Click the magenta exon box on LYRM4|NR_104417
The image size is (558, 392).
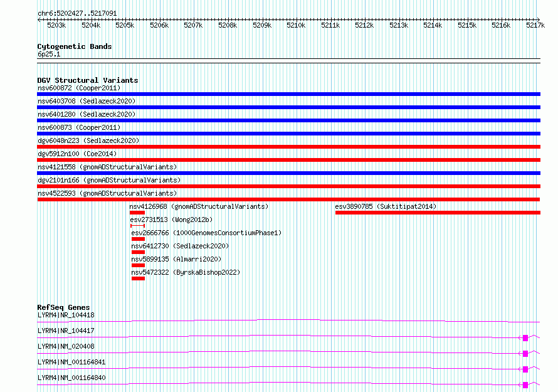(x=525, y=338)
